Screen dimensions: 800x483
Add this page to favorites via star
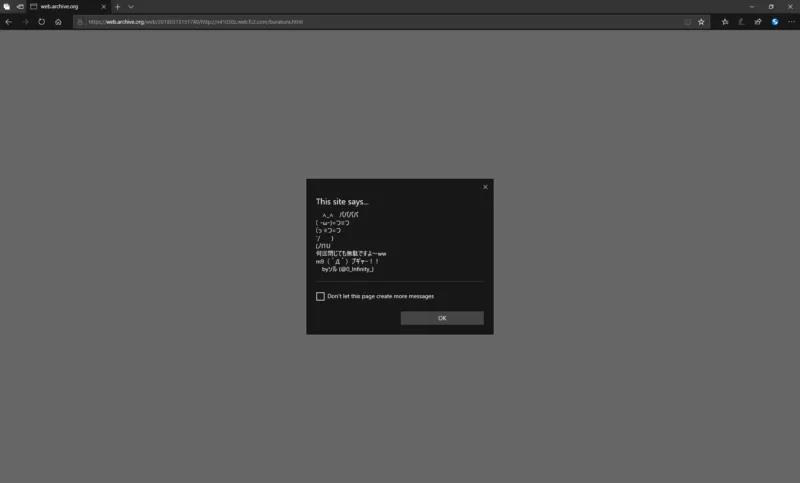pyautogui.click(x=701, y=21)
